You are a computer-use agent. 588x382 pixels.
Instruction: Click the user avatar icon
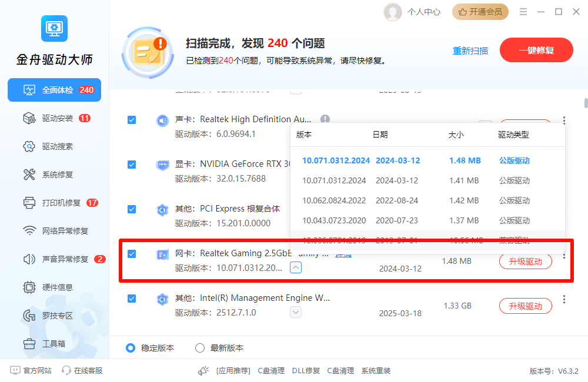(x=392, y=12)
